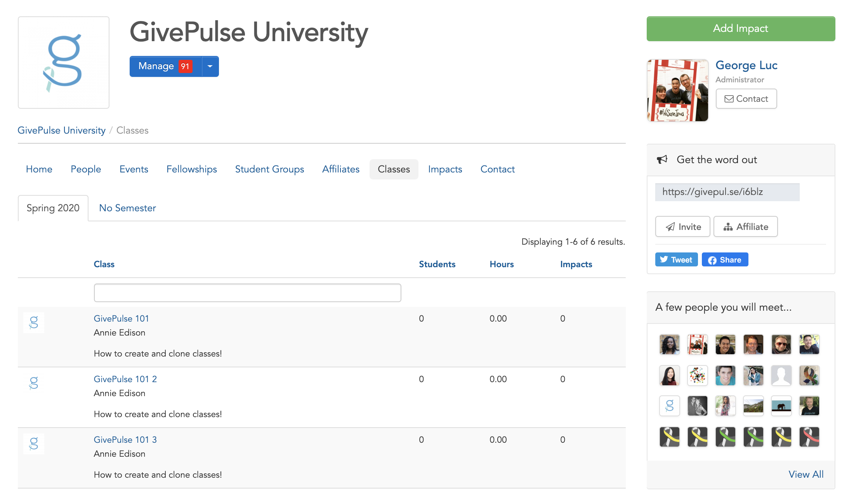This screenshot has height=494, width=868.
Task: Sort by the Hours column header
Action: [502, 264]
